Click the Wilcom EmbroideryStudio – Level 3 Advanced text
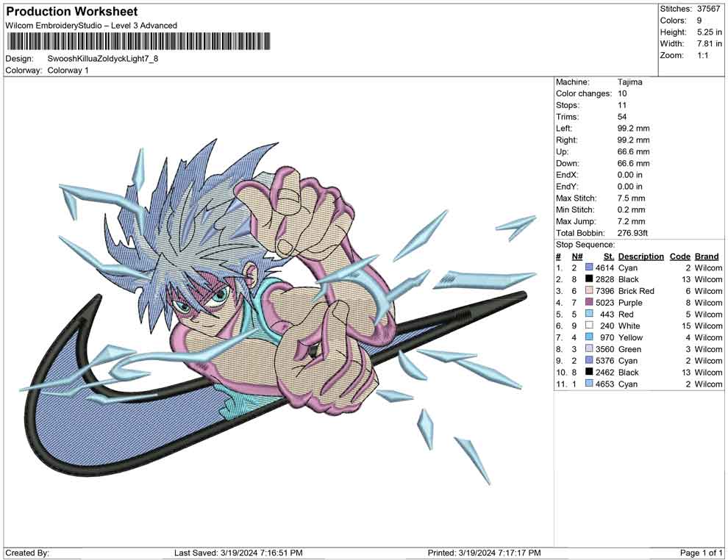Viewport: 728px width, 560px height. point(91,26)
